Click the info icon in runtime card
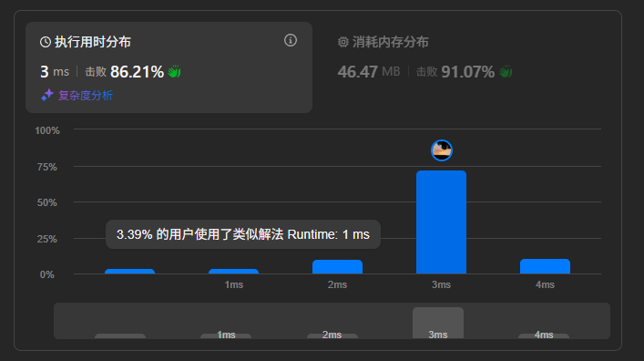This screenshot has width=644, height=361. [x=291, y=40]
